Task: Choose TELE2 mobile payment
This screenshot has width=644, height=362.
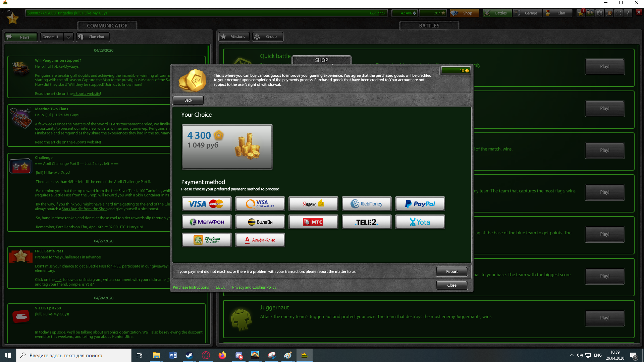Action: pyautogui.click(x=367, y=222)
